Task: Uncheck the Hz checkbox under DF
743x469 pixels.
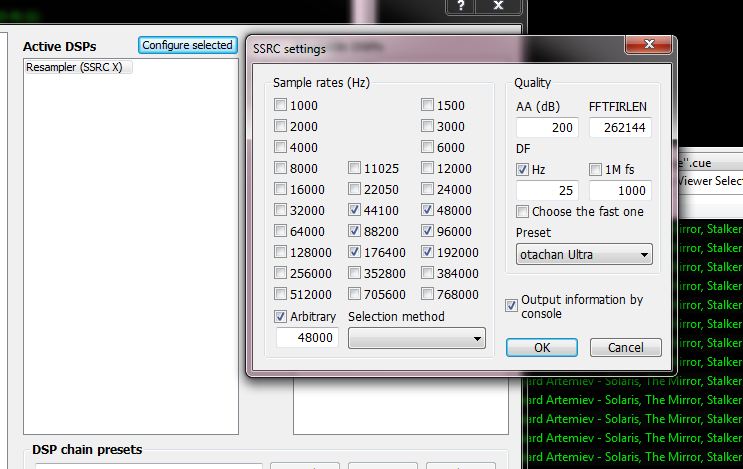Action: [x=523, y=170]
